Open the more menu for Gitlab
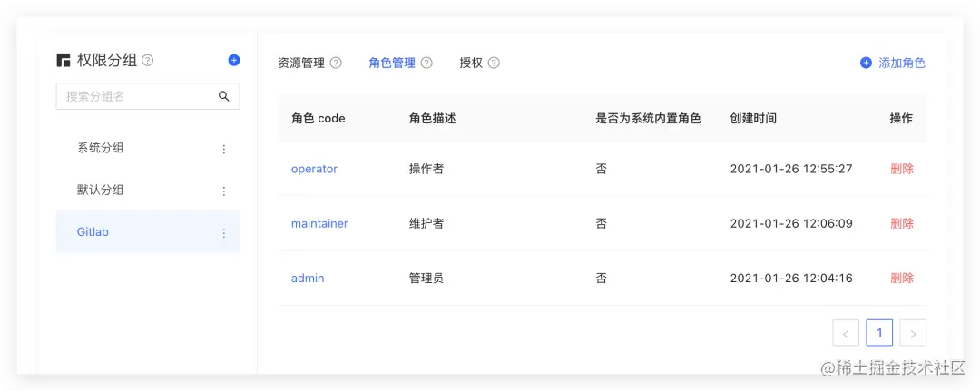This screenshot has height=391, width=980. tap(224, 232)
